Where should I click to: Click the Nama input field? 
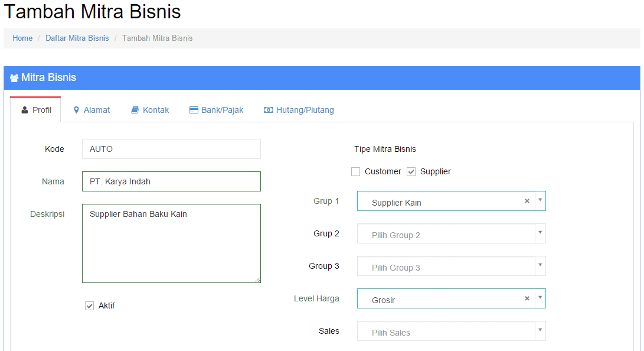tap(171, 181)
